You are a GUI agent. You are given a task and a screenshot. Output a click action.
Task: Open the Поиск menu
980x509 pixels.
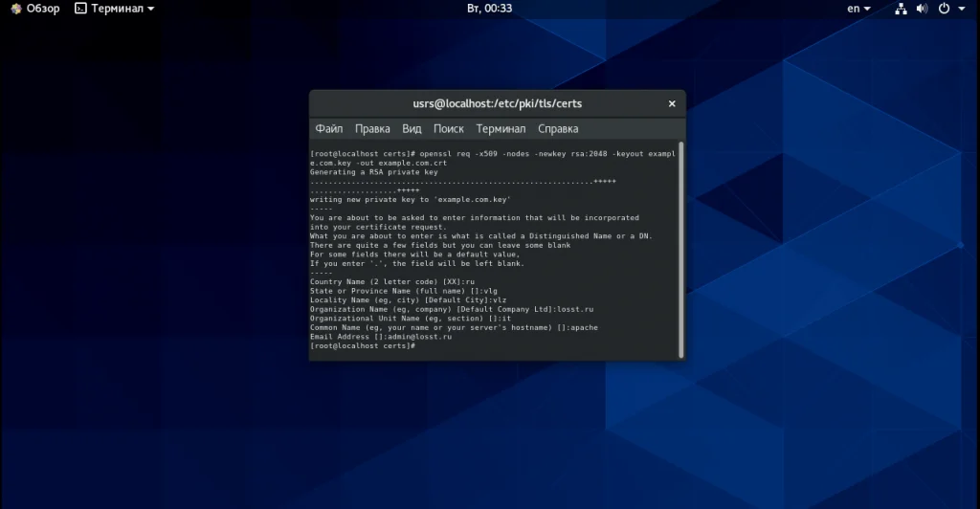[449, 128]
